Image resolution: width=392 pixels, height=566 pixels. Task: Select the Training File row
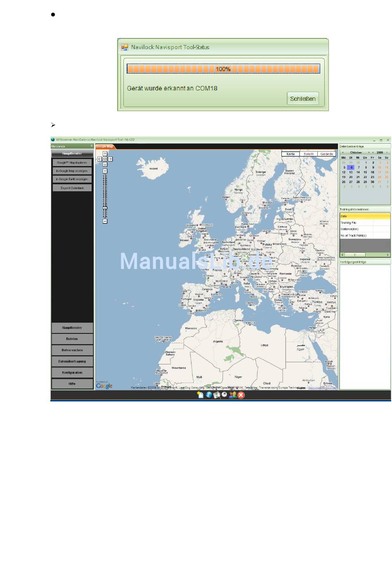click(365, 223)
